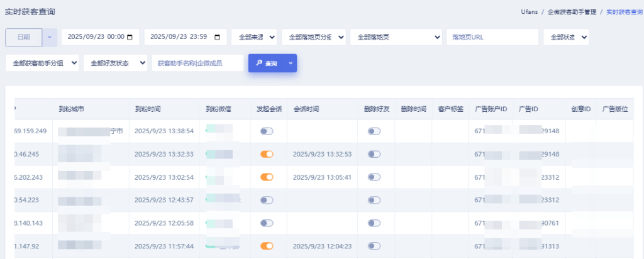Select the 全部好友状态 dropdown
This screenshot has height=259, width=644.
coord(115,63)
